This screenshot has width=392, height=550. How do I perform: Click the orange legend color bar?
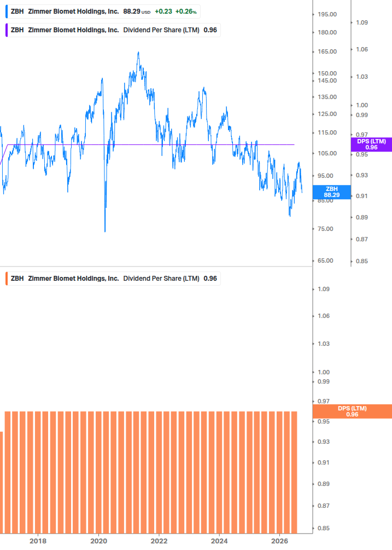(7, 279)
